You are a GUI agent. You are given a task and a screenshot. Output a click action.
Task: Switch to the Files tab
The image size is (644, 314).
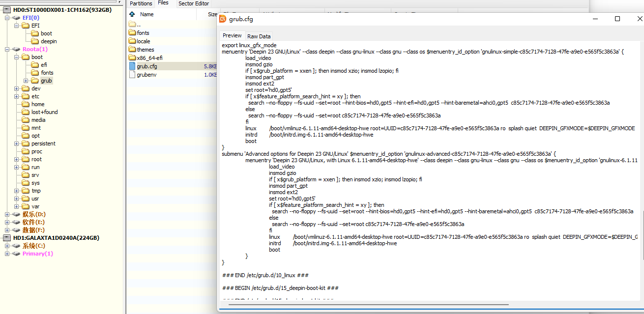coord(163,3)
